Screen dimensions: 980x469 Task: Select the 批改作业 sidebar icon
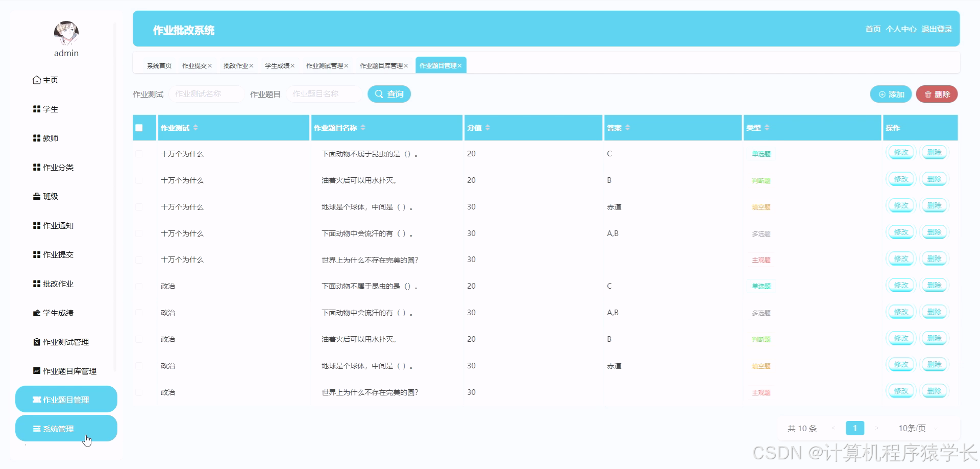(x=36, y=284)
